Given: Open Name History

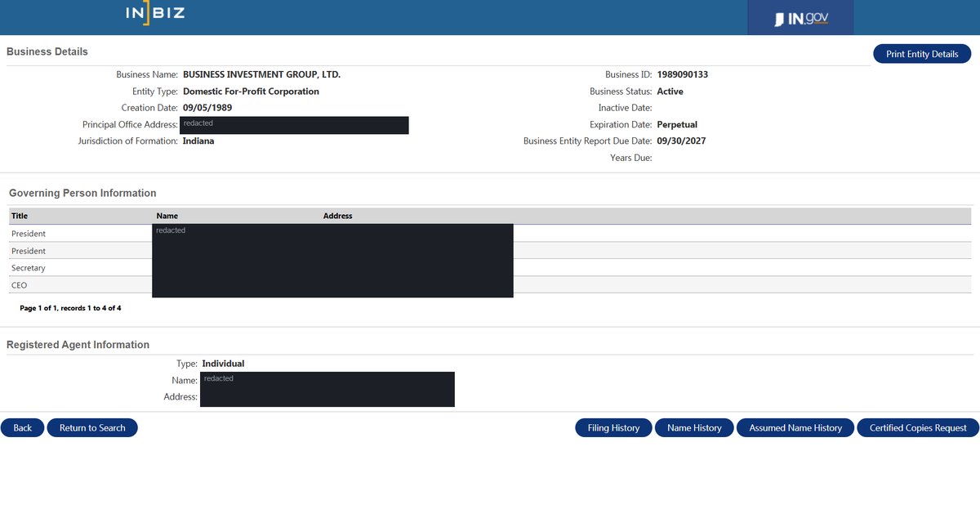Looking at the screenshot, I should pos(694,427).
